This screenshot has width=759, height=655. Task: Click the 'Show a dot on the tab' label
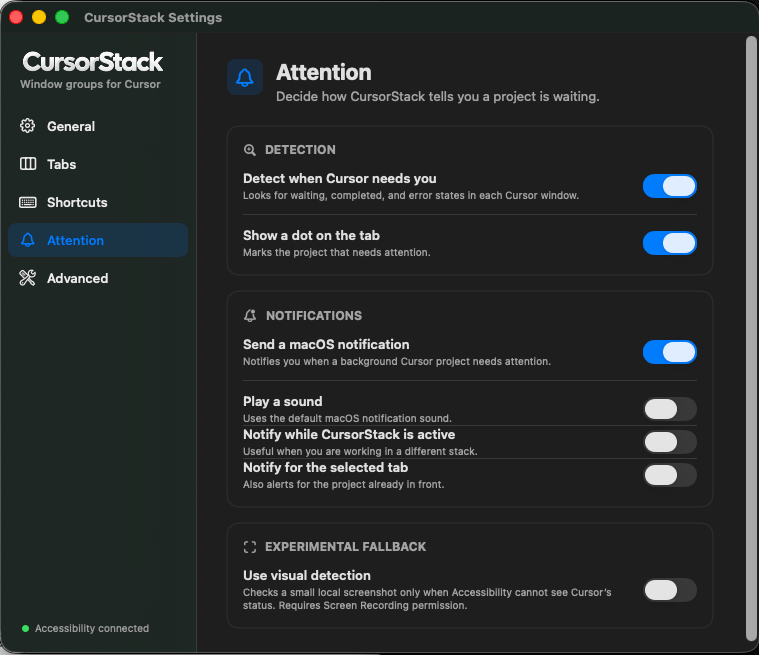pos(311,235)
